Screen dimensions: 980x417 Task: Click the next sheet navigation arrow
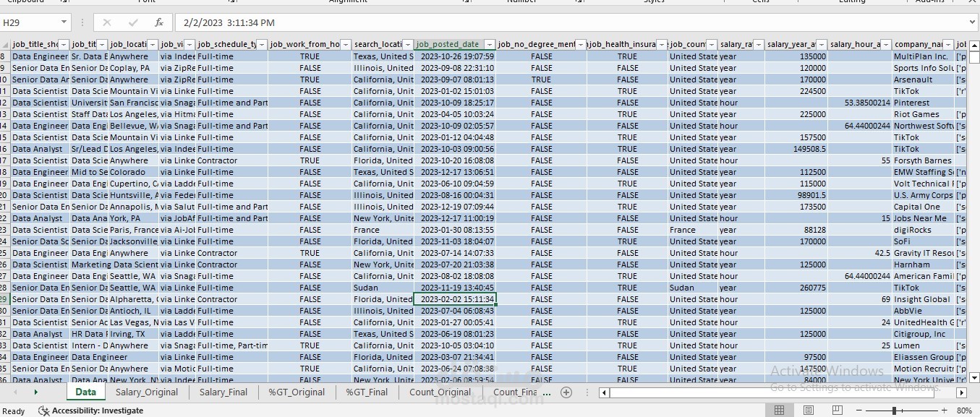35,392
